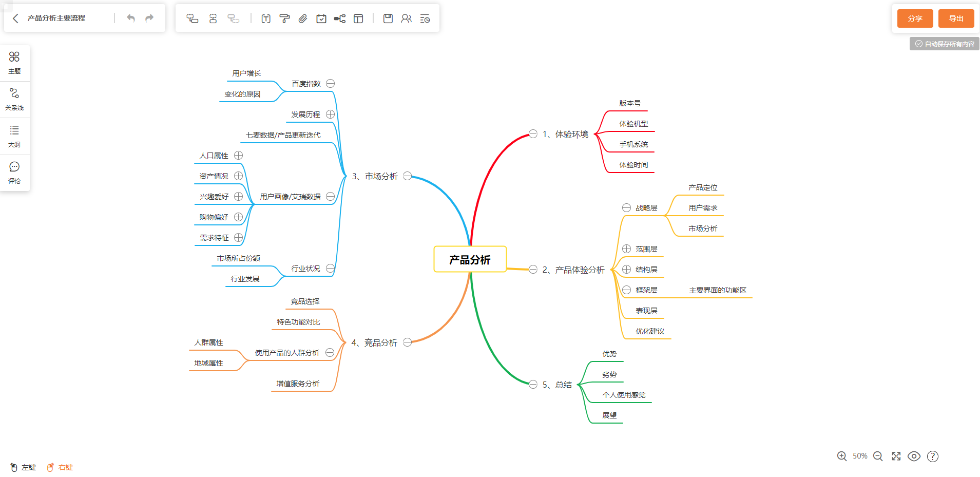Collapse the 用户画像/艾瑞数据 node

pos(331,196)
